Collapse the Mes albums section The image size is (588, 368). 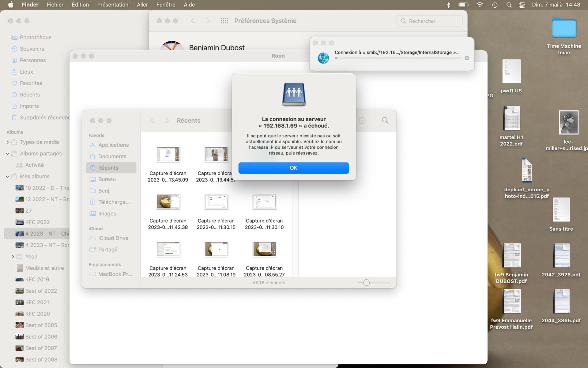7,177
